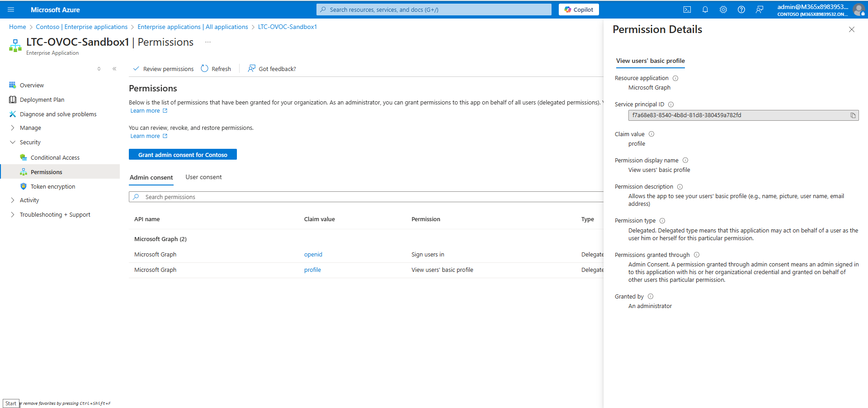Open the profile claim value link
868x408 pixels.
[x=312, y=270]
